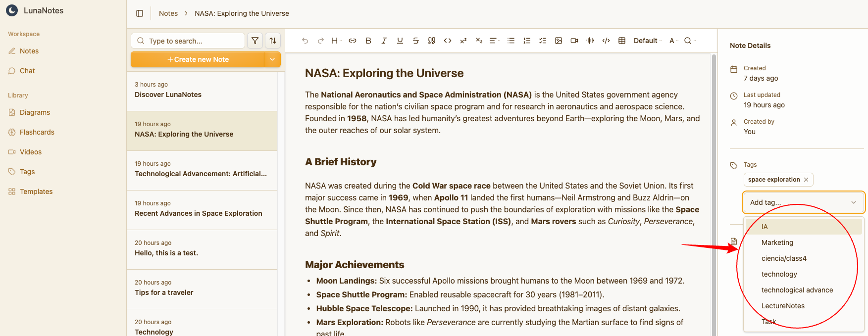
Task: Open the arrow beside Create new Note
Action: point(272,59)
